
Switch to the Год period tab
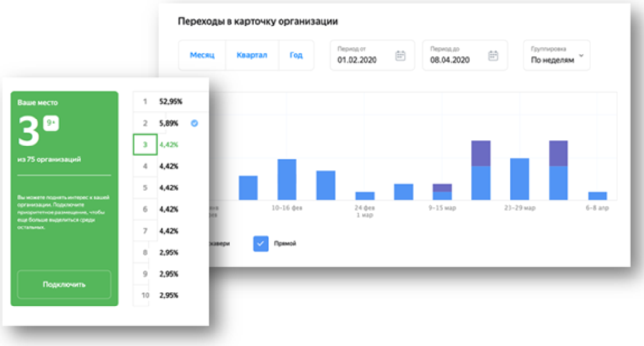tap(296, 55)
